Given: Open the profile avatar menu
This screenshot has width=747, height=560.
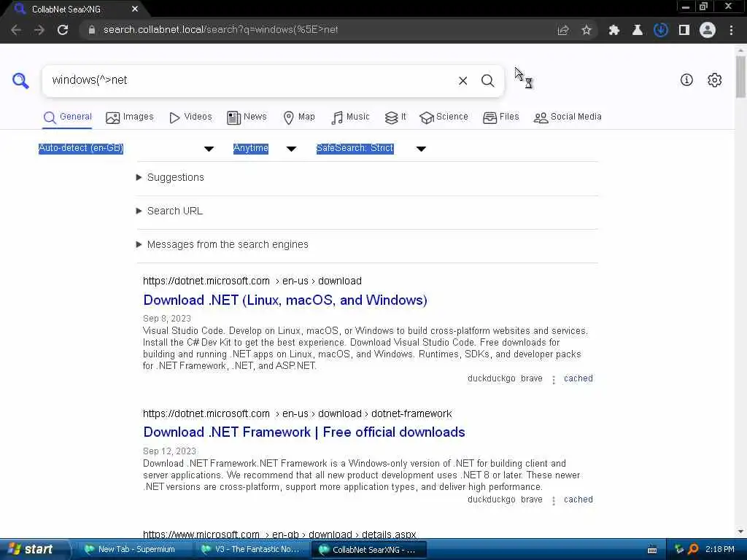Looking at the screenshot, I should [708, 30].
